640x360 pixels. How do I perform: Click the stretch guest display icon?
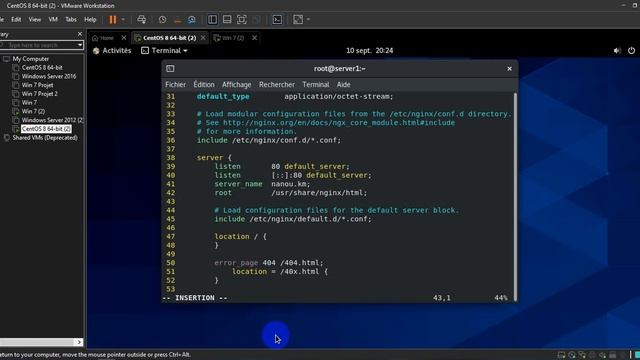(298, 20)
